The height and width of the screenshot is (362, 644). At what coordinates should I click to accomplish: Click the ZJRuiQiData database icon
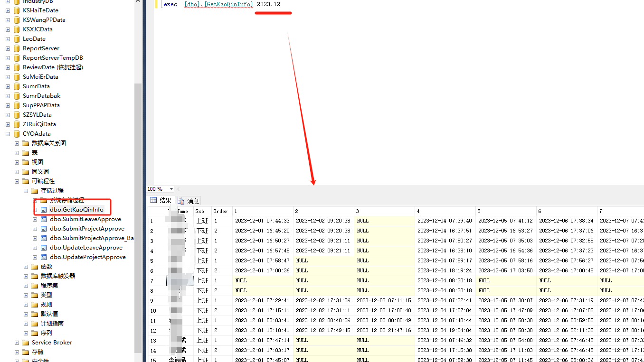[x=17, y=124]
